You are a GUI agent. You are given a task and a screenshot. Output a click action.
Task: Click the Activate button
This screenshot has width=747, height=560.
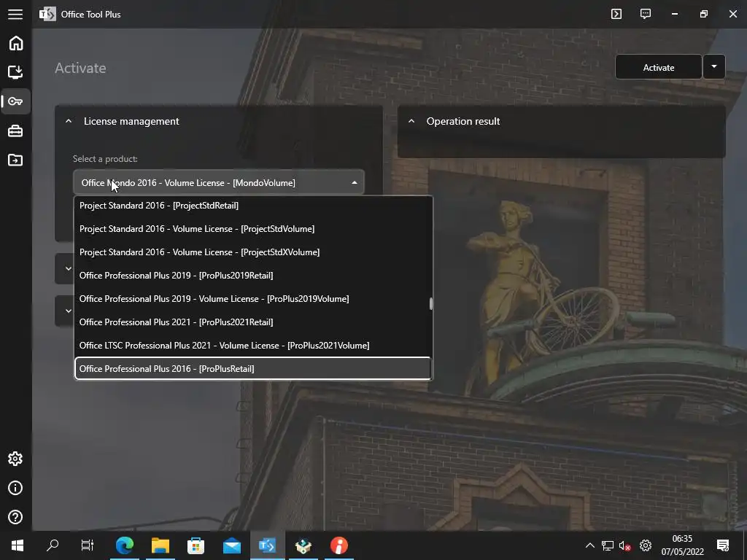coord(659,67)
